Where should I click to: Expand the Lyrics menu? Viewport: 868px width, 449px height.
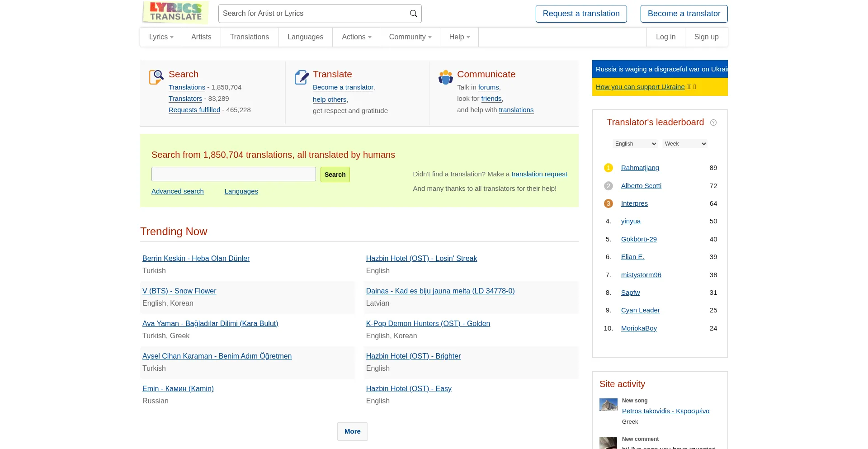(x=161, y=37)
